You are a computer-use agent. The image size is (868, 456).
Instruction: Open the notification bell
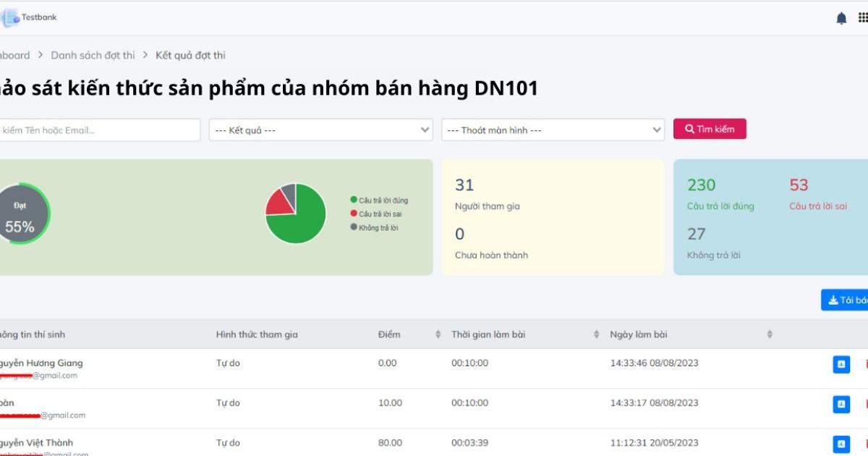[x=841, y=18]
